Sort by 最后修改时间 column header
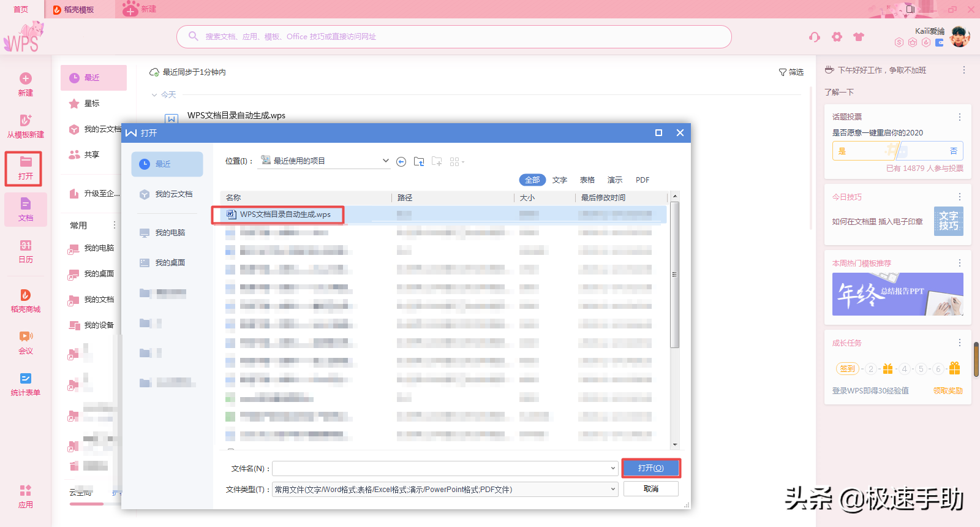Viewport: 980px width, 527px height. [621, 198]
